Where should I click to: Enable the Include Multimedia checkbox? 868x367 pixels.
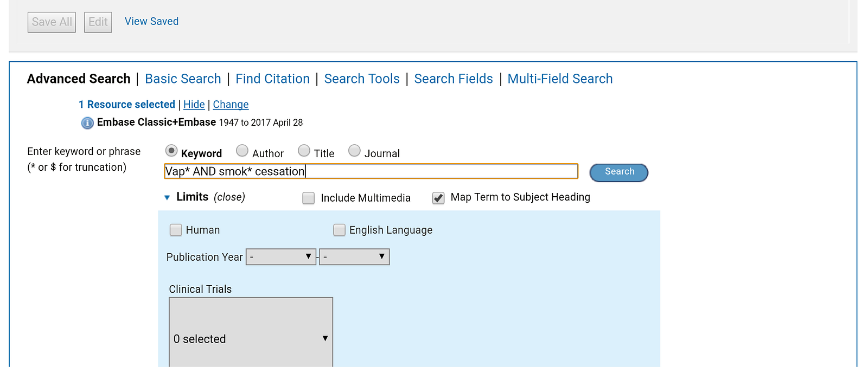point(309,198)
